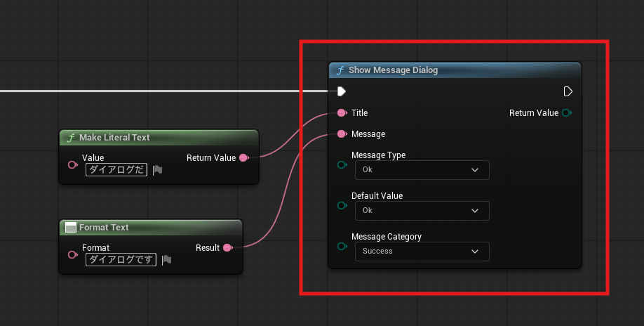The image size is (644, 326).
Task: Open the Default Value dropdown
Action: pos(422,211)
